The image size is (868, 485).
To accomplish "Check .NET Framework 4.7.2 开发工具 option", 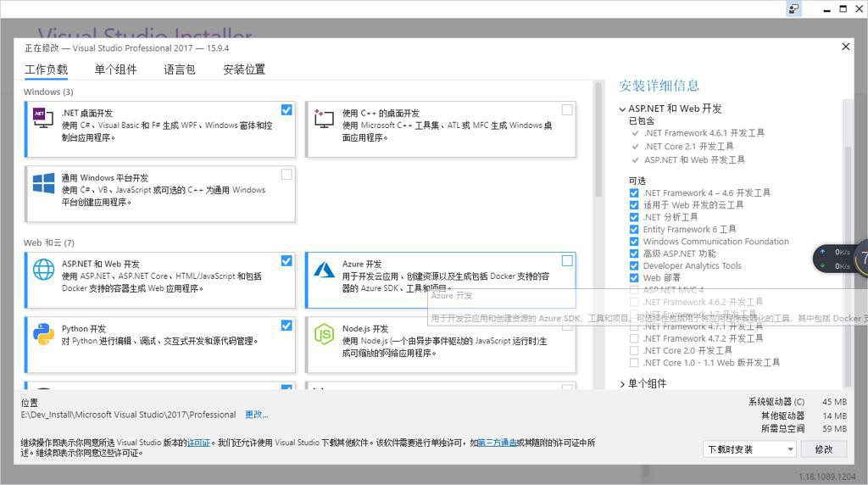I will click(634, 338).
